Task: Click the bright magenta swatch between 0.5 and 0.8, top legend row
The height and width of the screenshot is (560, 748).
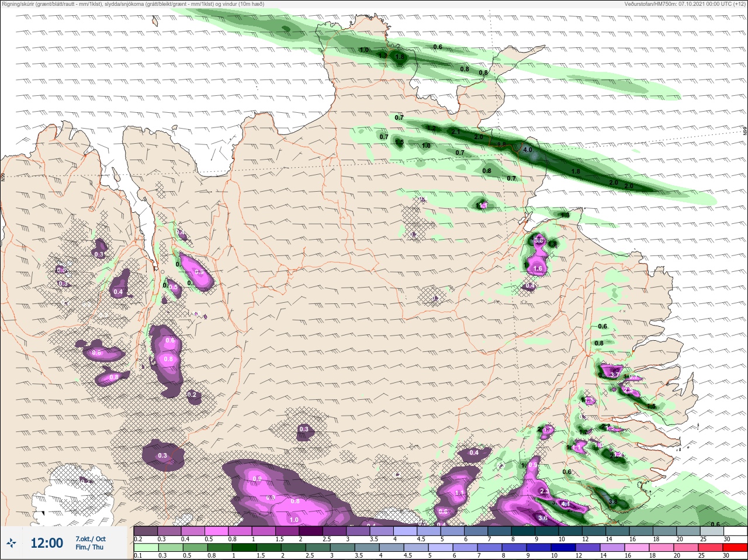Action: pyautogui.click(x=217, y=531)
